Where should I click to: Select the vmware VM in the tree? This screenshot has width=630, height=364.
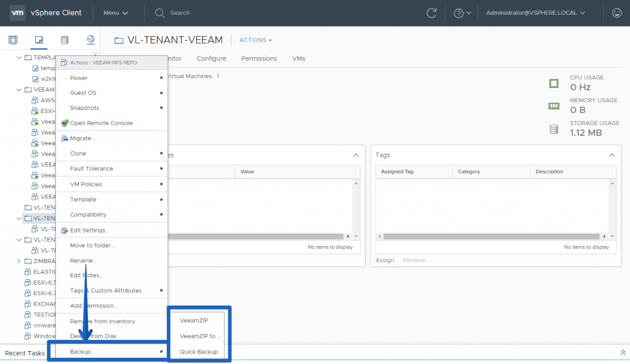point(40,325)
